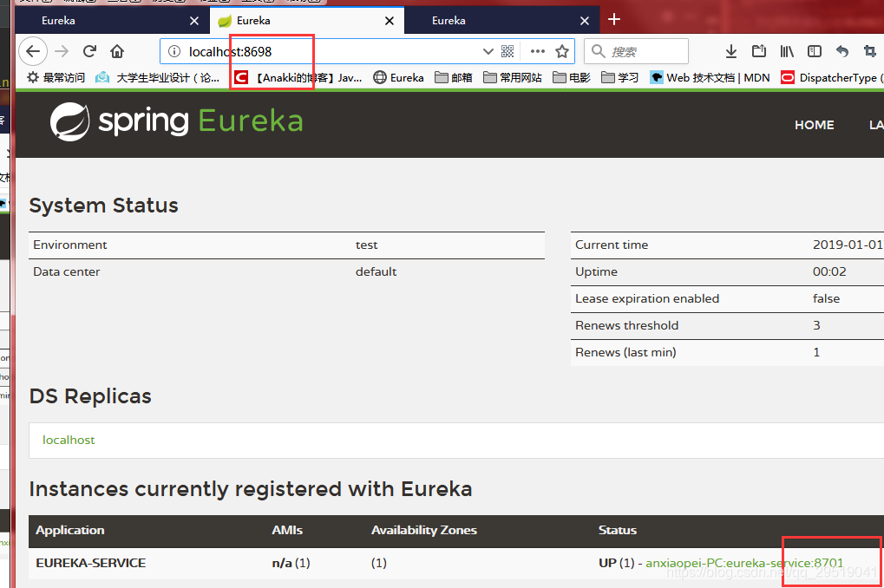884x588 pixels.
Task: Switch to the third Eureka tab
Action: point(502,21)
